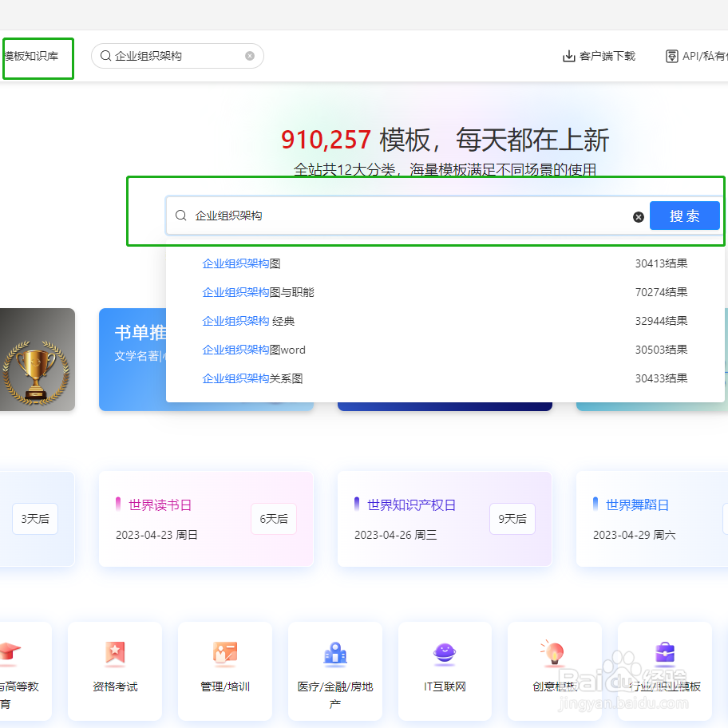Open the 书单推 recommendation card
The image size is (728, 728).
(133, 359)
